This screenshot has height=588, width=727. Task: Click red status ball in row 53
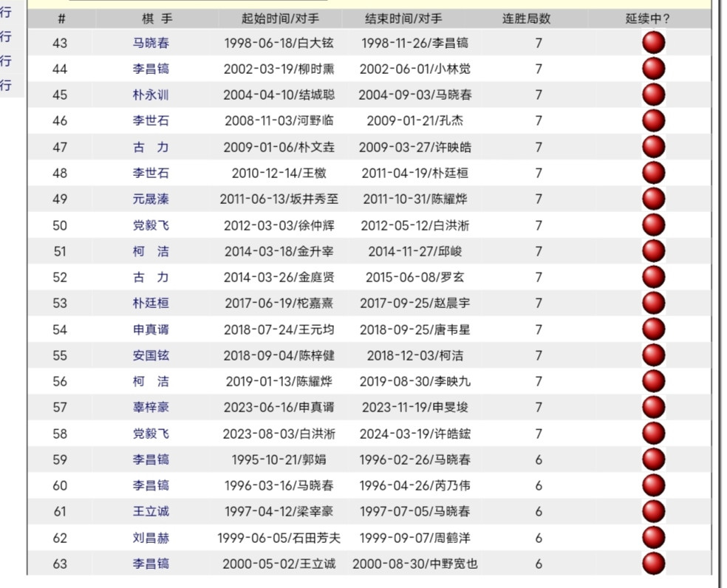(654, 304)
